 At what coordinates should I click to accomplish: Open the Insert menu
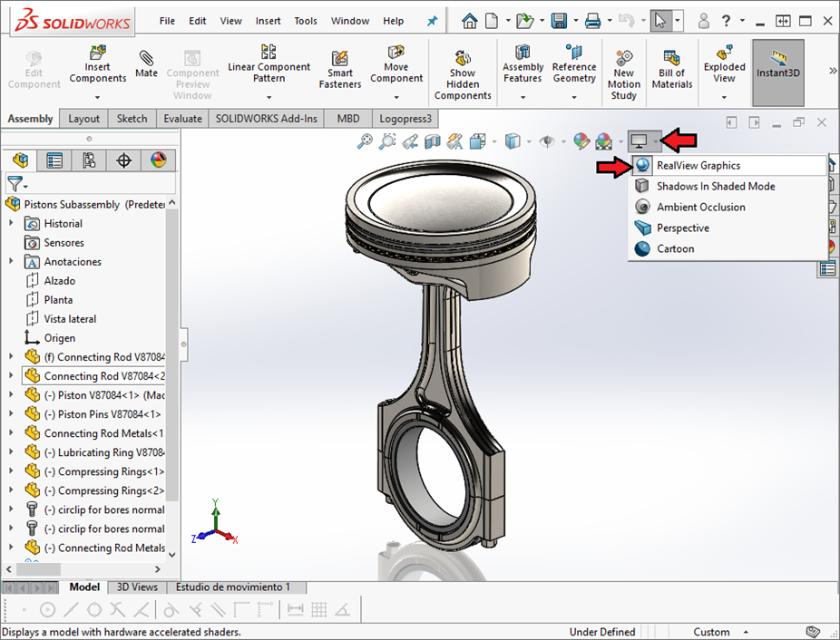[268, 21]
